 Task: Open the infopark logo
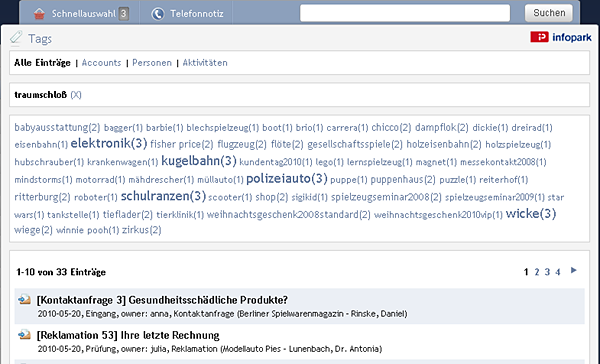pyautogui.click(x=561, y=37)
